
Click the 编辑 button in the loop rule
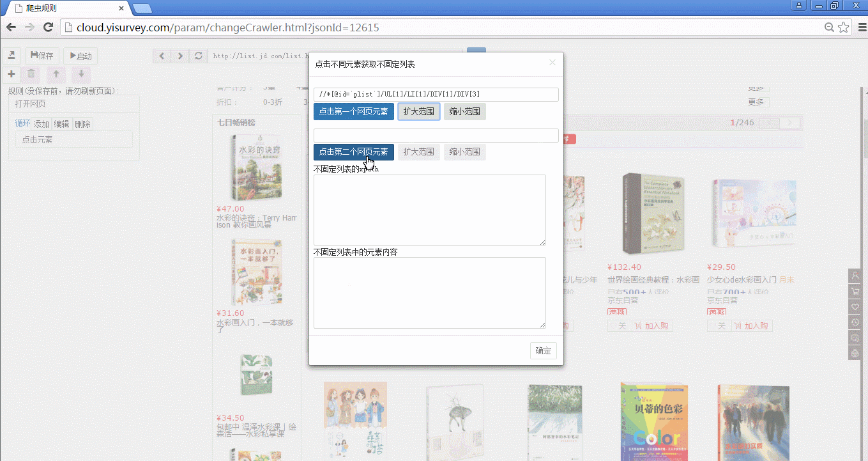(x=62, y=124)
